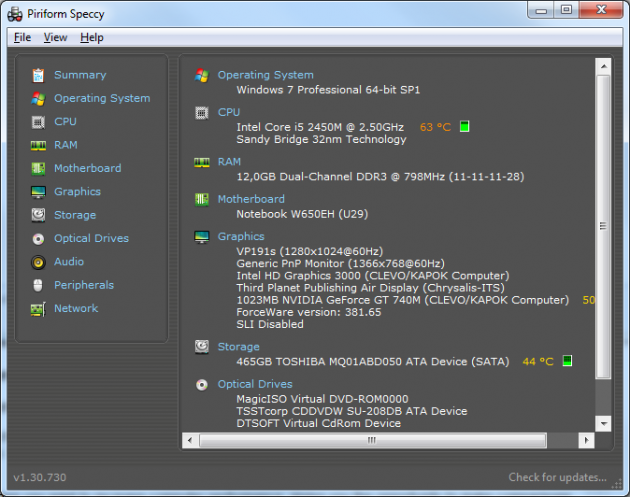Viewport: 630px width, 497px height.
Task: Open the File menu
Action: 22,37
